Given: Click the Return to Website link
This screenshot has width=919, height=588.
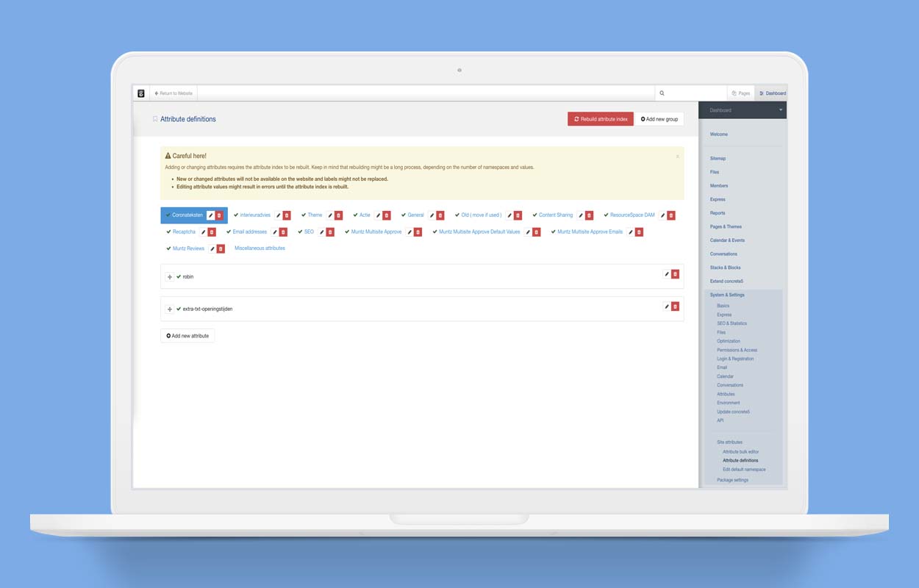Looking at the screenshot, I should [x=174, y=93].
